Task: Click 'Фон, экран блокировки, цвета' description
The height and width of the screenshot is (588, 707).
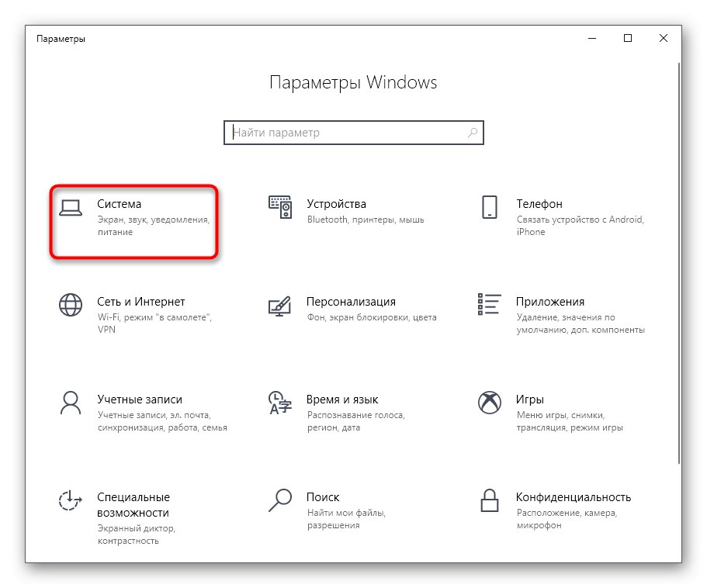Action: click(x=372, y=317)
